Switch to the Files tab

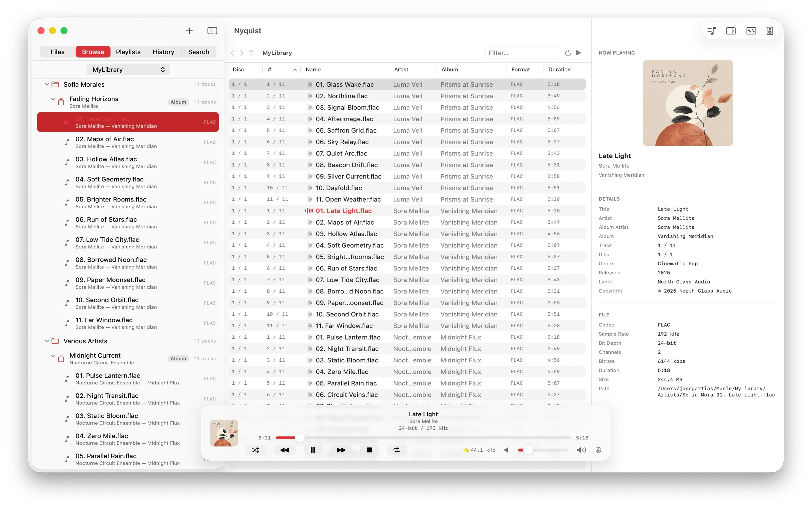coord(58,52)
